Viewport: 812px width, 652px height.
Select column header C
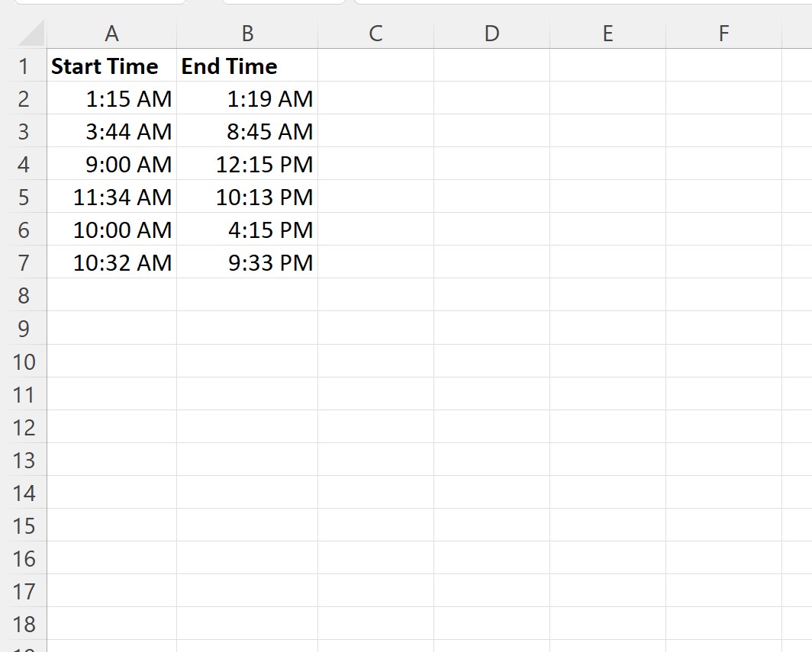pos(375,34)
